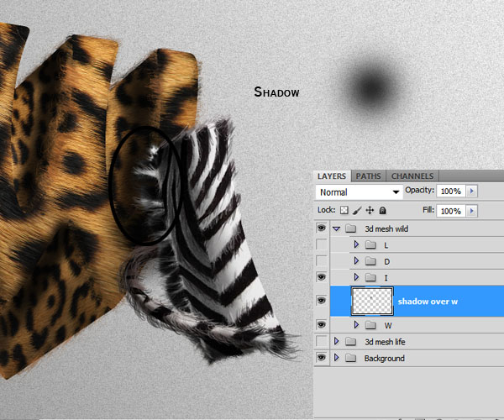Select the shadow over w layer thumbnail

(372, 301)
